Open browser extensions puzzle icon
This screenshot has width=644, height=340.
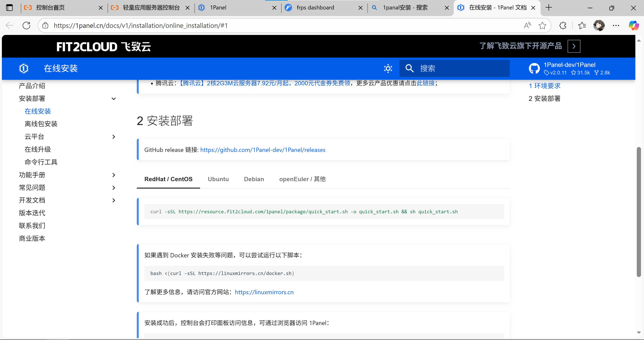point(563,25)
